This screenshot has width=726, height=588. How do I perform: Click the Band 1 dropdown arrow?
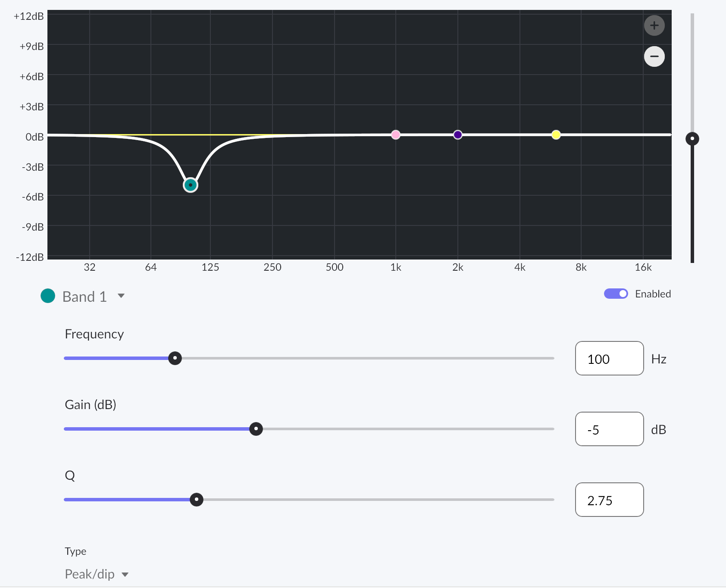pyautogui.click(x=121, y=296)
